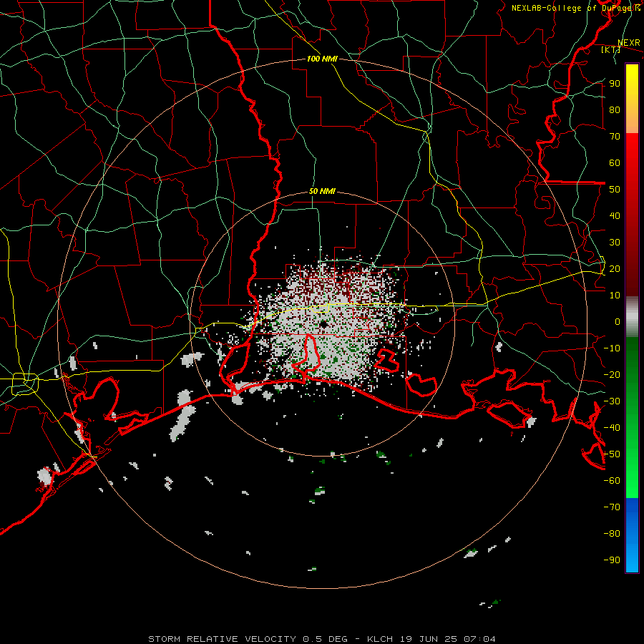Viewport: 644px width, 644px height.
Task: Click the 20 value on the color scale
Action: (615, 269)
